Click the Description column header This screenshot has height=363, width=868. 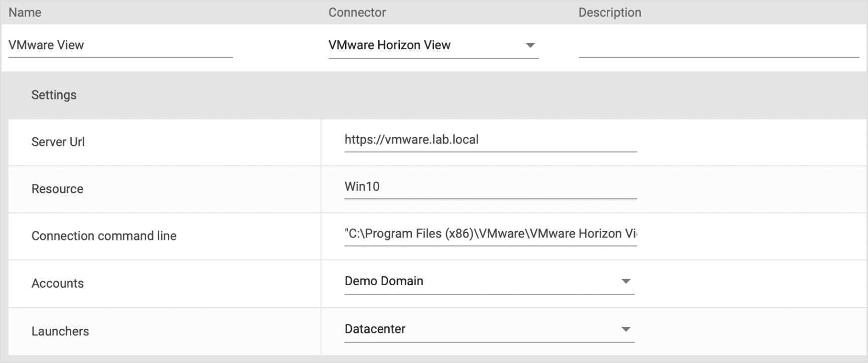610,13
